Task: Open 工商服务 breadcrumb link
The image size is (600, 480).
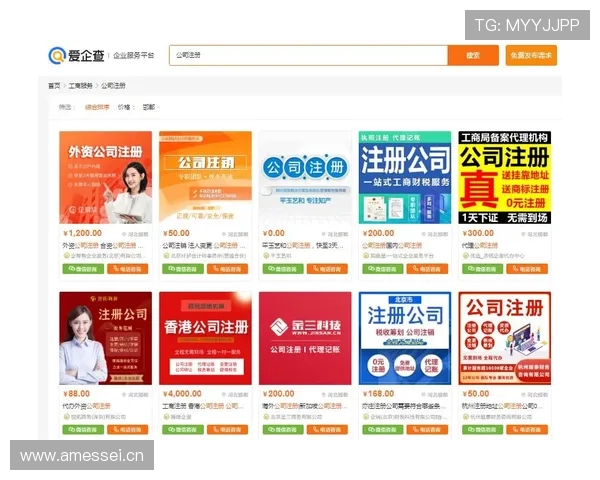Action: [x=80, y=86]
